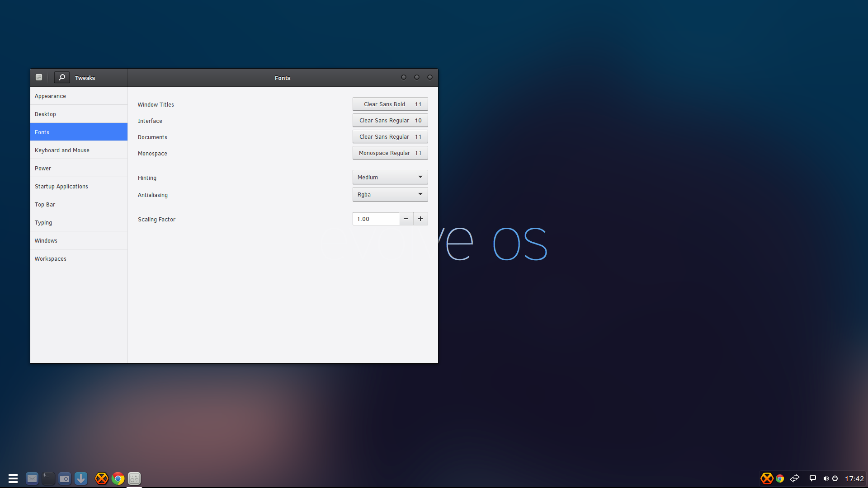
Task: Increase the Scaling Factor with plus
Action: click(420, 219)
